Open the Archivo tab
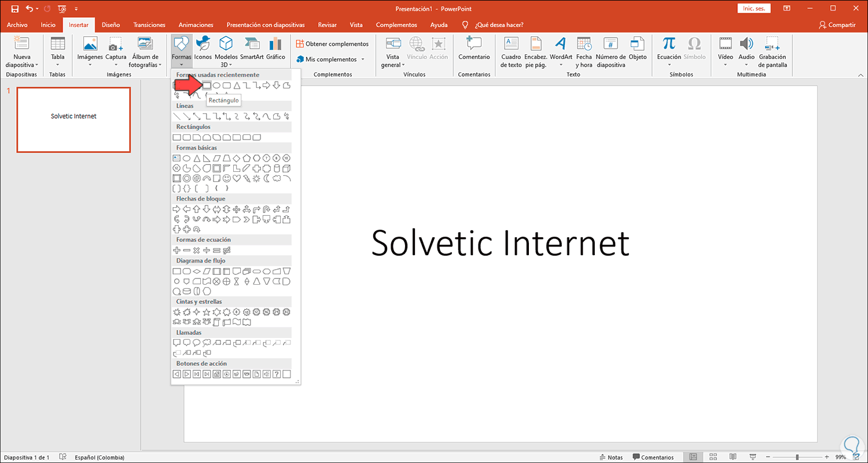The width and height of the screenshot is (868, 463). [x=17, y=25]
